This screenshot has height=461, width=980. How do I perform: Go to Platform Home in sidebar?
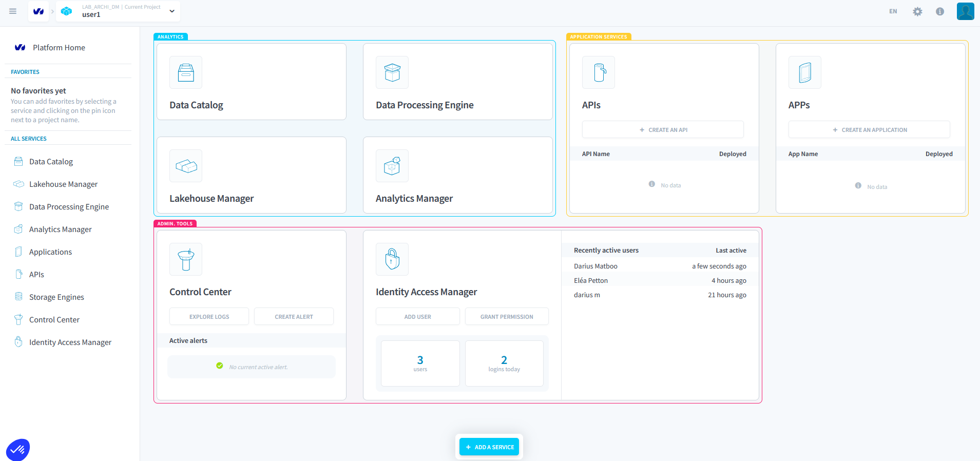(x=59, y=48)
